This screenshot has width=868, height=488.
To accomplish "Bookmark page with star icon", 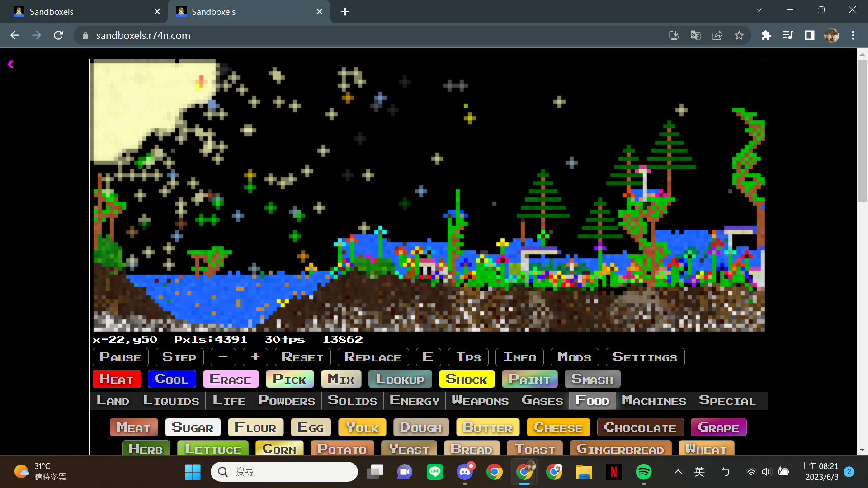I will click(739, 35).
